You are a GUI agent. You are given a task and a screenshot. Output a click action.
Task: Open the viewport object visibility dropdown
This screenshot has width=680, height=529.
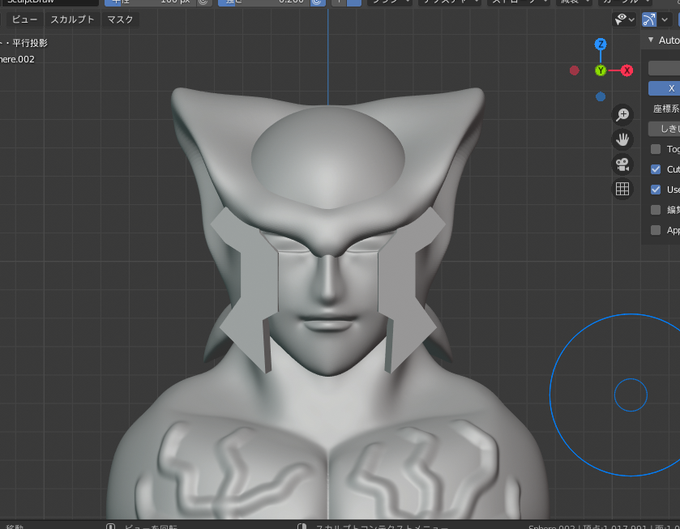pos(624,20)
